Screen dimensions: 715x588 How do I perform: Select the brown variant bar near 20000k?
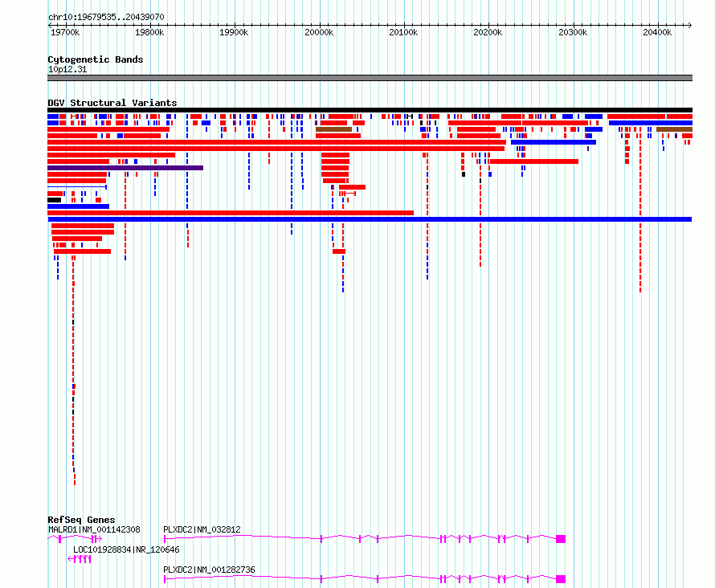(x=333, y=129)
